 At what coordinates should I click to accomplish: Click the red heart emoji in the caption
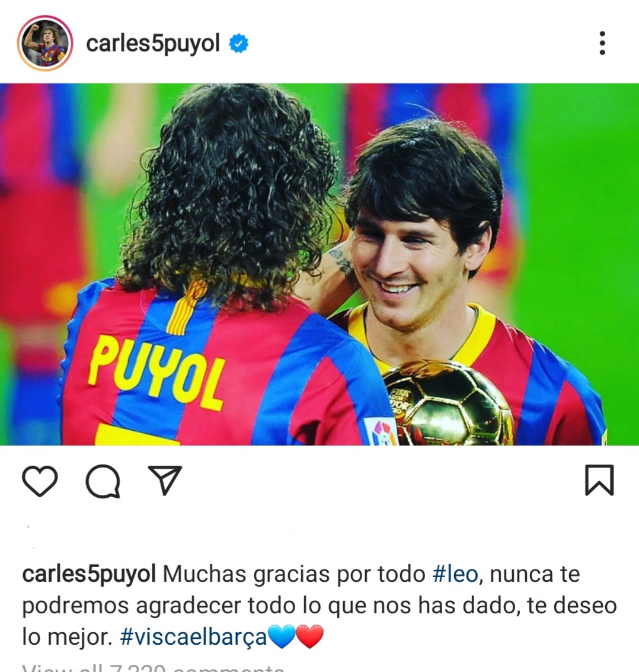point(310,636)
